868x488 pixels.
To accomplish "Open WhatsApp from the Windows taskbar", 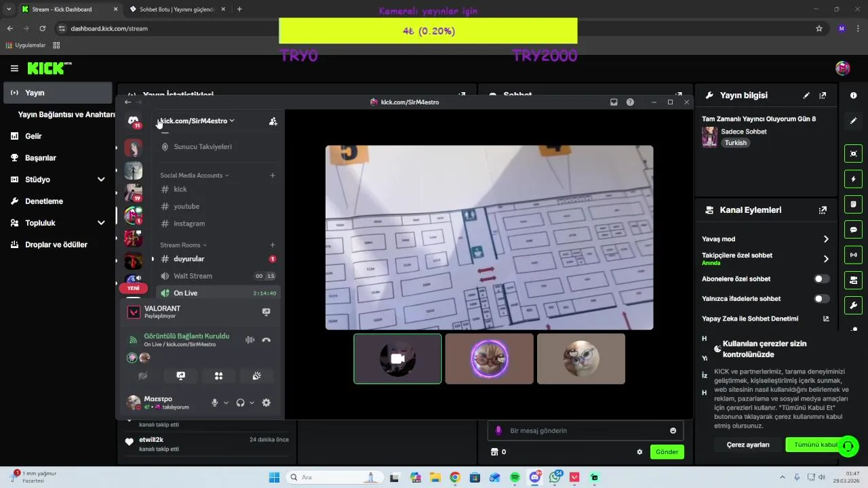I will pyautogui.click(x=555, y=478).
